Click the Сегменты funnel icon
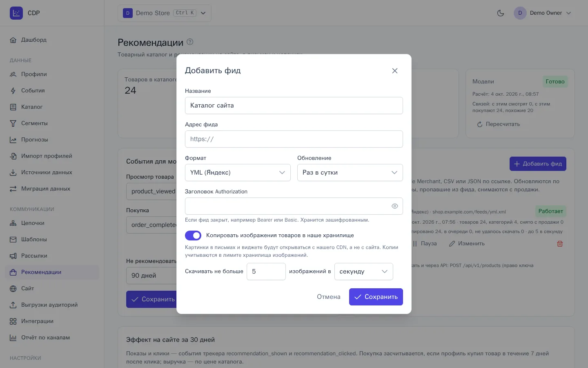Screen dimensions: 588x368 point(13,123)
